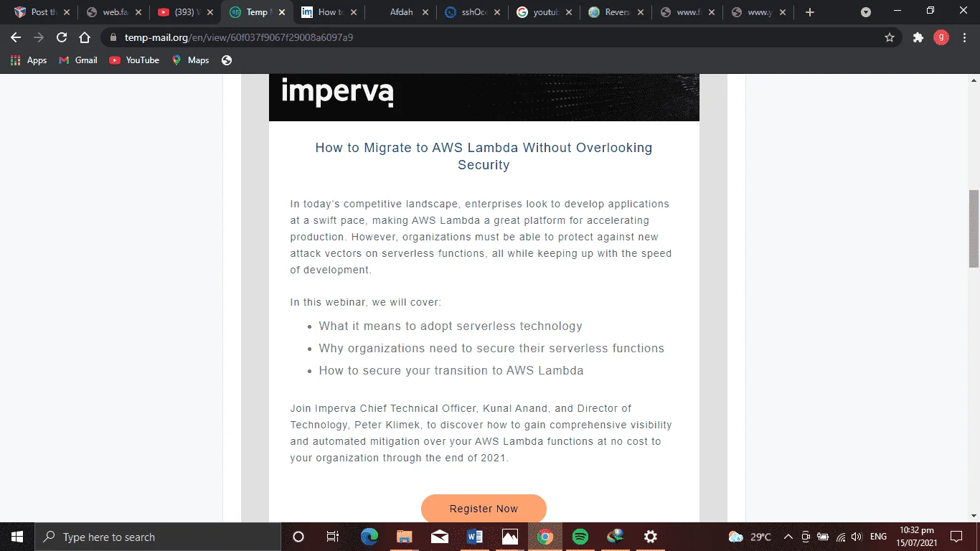The height and width of the screenshot is (551, 980).
Task: Click the Imperva logo in the email header
Action: [x=337, y=93]
